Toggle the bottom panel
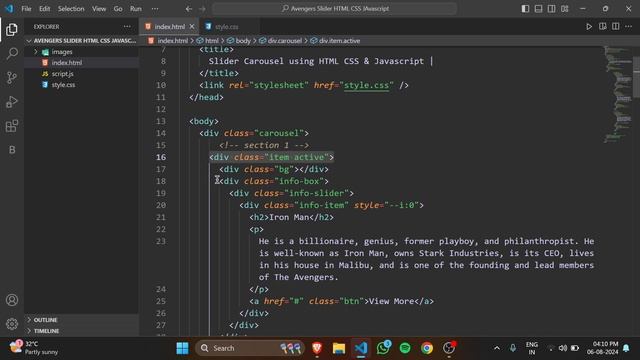Image resolution: width=640 pixels, height=360 pixels. coord(538,9)
